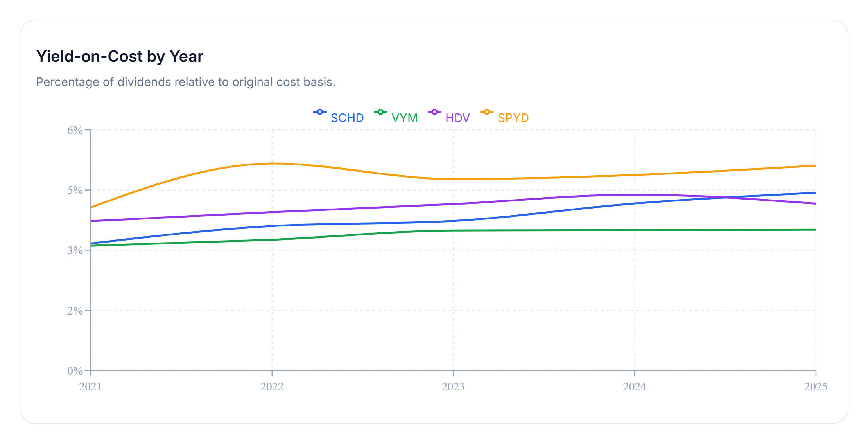Image resolution: width=868 pixels, height=444 pixels.
Task: Hide the HDV series via its legend label
Action: (457, 118)
